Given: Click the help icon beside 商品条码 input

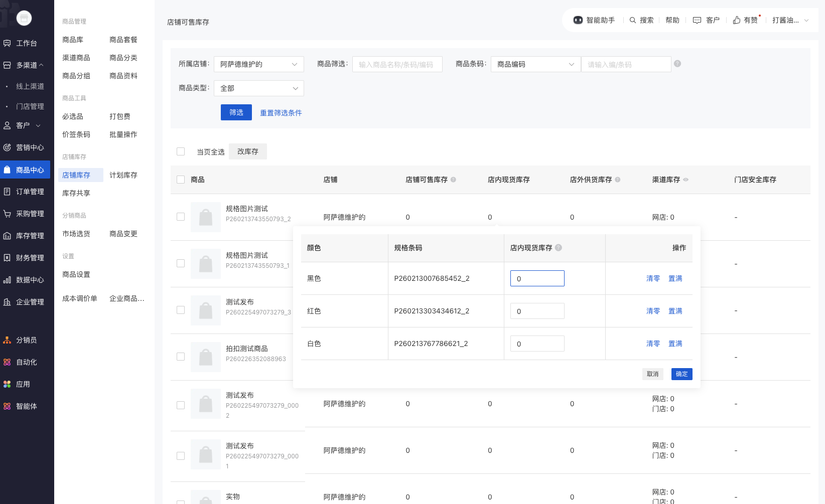Looking at the screenshot, I should click(x=677, y=64).
